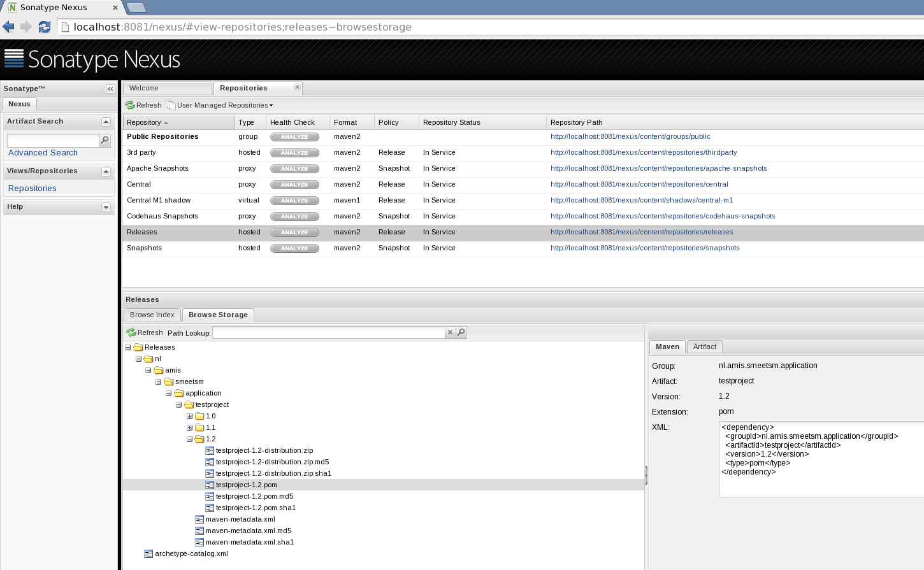Analyze health check for Central repository
This screenshot has width=924, height=570.
click(x=294, y=184)
